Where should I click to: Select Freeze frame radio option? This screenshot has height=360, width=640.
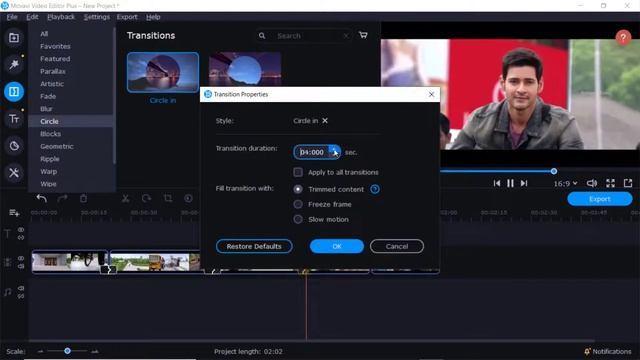298,204
